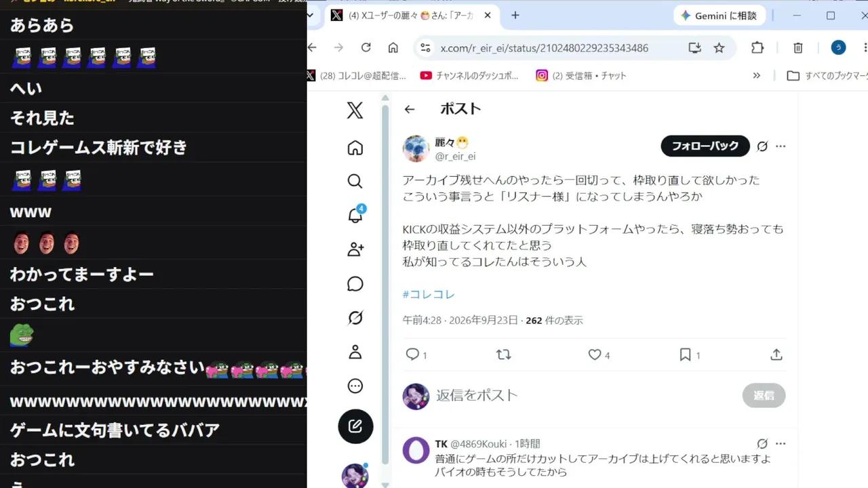Click the compose post round button

coord(355,426)
